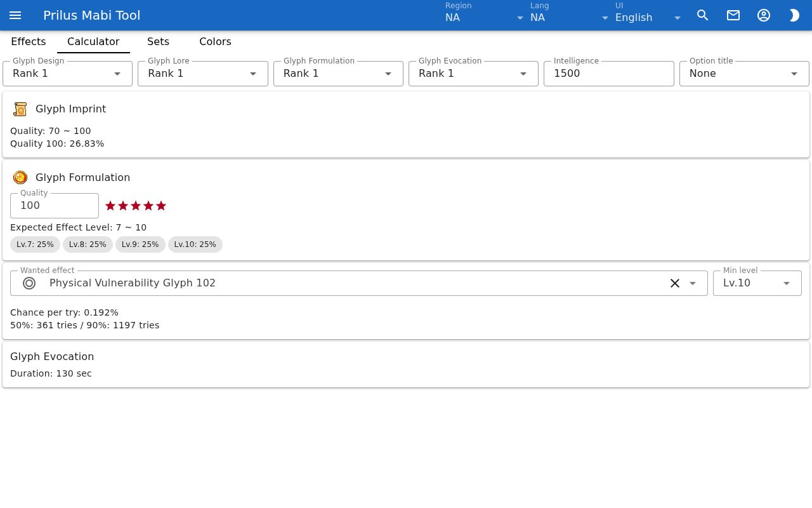812x508 pixels.
Task: Clear the Wanted effect selection
Action: point(675,283)
